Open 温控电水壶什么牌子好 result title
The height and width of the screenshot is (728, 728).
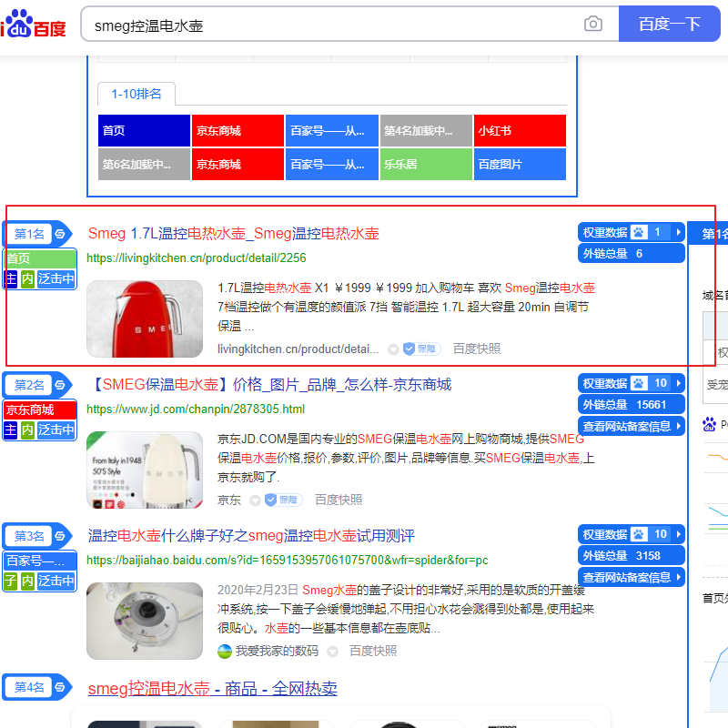click(251, 536)
